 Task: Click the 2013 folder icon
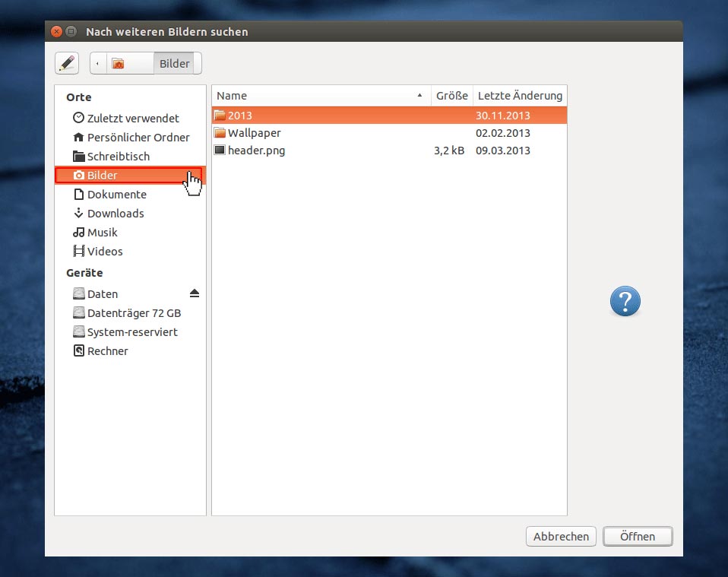pos(220,116)
